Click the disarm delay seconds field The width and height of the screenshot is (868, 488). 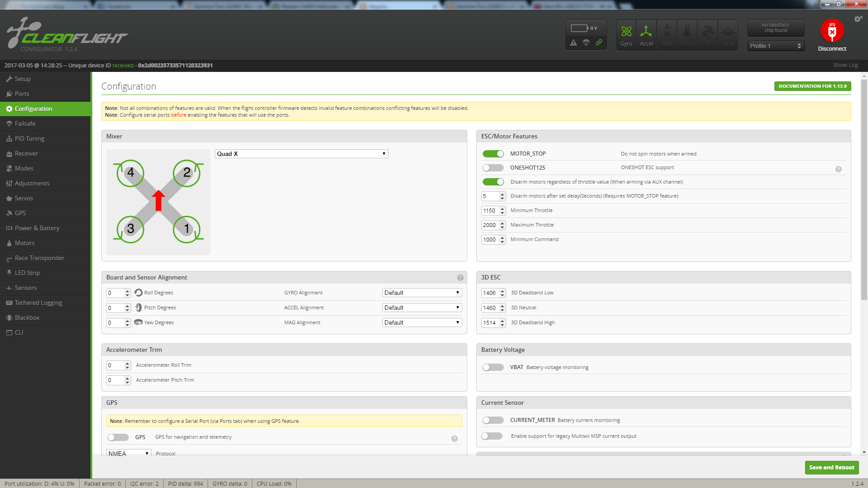493,196
